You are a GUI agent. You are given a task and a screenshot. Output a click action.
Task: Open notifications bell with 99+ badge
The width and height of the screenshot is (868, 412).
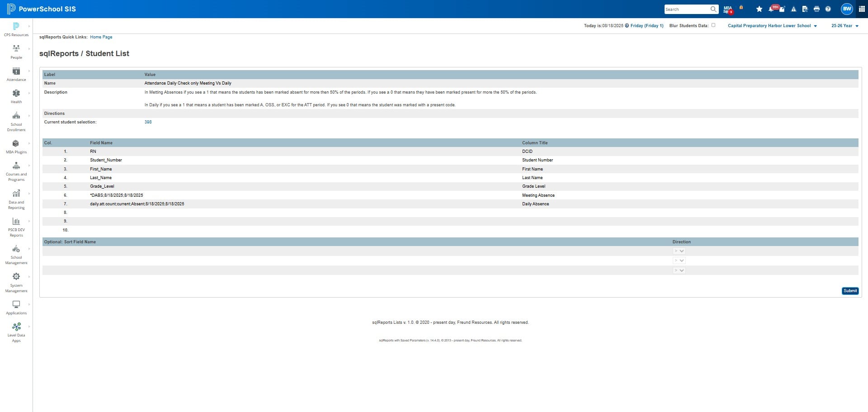(x=771, y=9)
